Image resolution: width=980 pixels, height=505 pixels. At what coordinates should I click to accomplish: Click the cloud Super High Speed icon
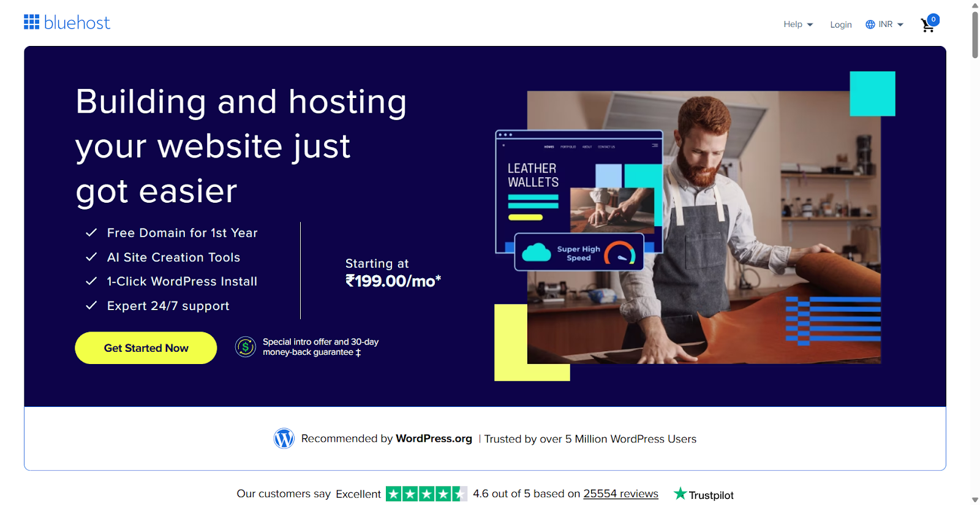pyautogui.click(x=537, y=252)
